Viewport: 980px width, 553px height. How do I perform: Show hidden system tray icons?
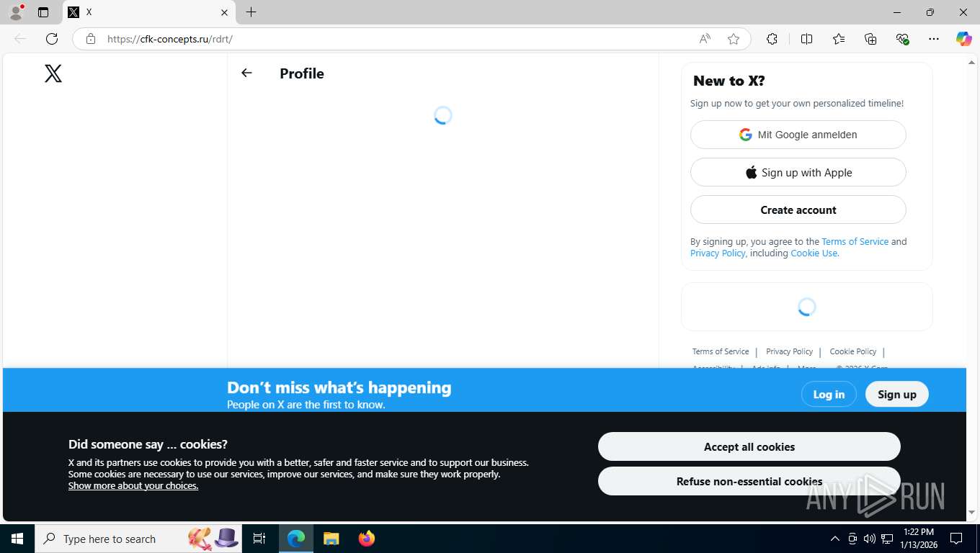834,539
